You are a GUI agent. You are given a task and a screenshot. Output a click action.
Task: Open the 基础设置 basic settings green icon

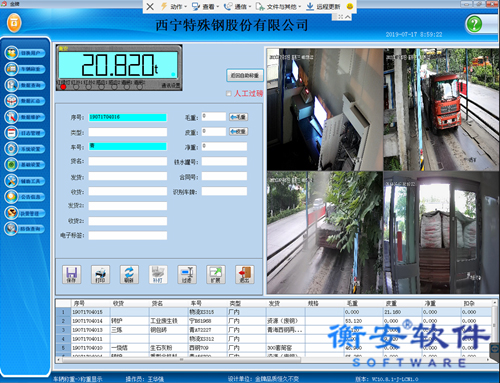(x=12, y=165)
